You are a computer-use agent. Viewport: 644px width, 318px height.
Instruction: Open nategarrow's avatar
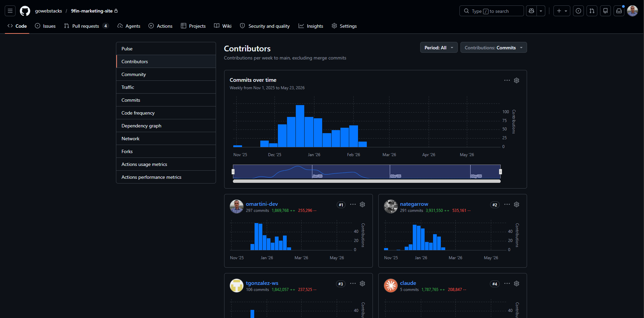point(391,206)
